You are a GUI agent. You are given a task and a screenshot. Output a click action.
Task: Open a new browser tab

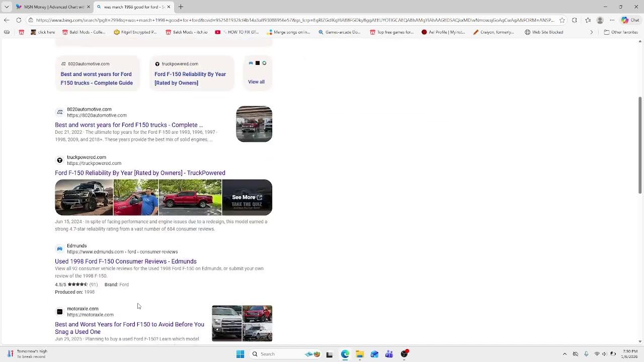click(181, 7)
